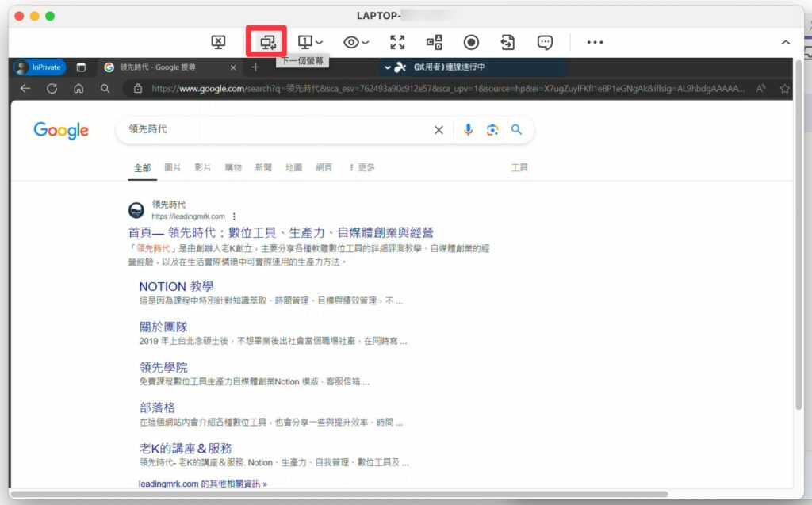Go back in the remote browser
This screenshot has height=505, width=812.
tap(25, 89)
